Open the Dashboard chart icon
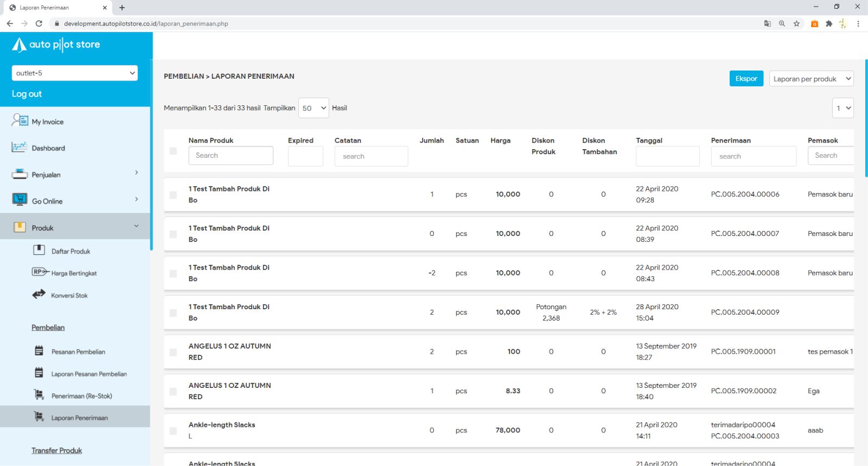This screenshot has width=868, height=466. tap(19, 147)
